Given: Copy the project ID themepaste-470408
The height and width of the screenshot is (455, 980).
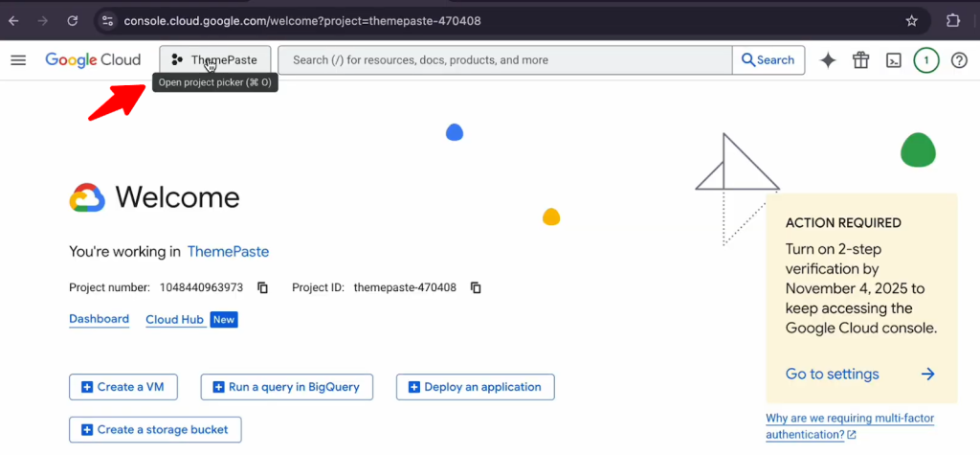Looking at the screenshot, I should click(476, 287).
